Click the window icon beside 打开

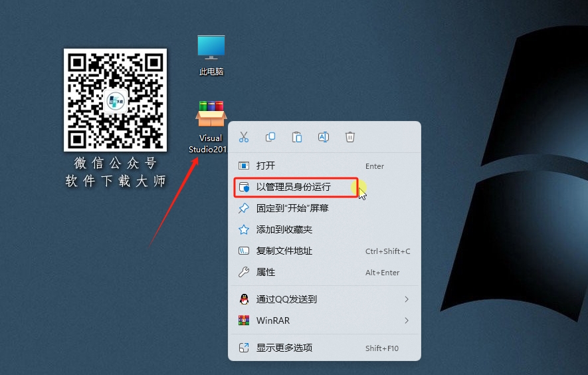(x=244, y=166)
